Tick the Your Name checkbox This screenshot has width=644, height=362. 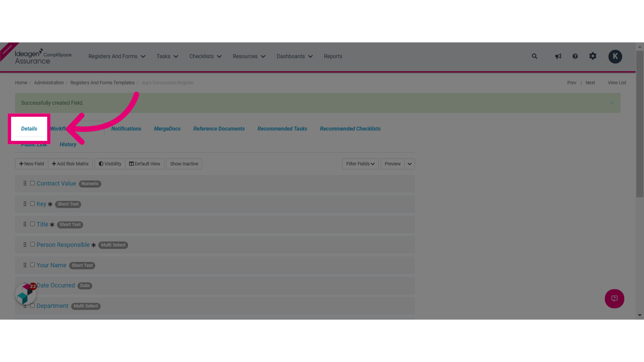pyautogui.click(x=33, y=265)
